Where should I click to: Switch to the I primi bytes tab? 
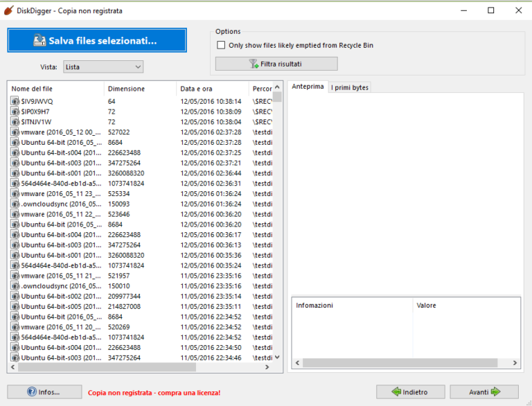[x=349, y=87]
